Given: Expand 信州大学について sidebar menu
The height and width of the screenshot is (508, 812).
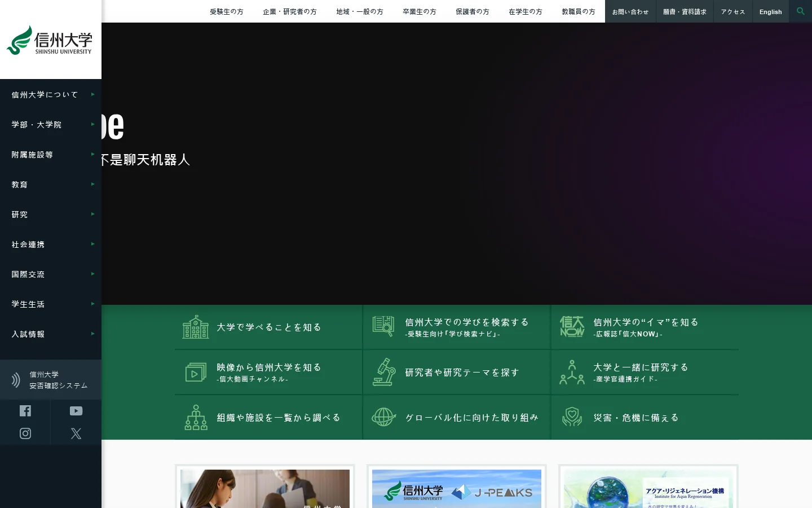Looking at the screenshot, I should pos(51,94).
